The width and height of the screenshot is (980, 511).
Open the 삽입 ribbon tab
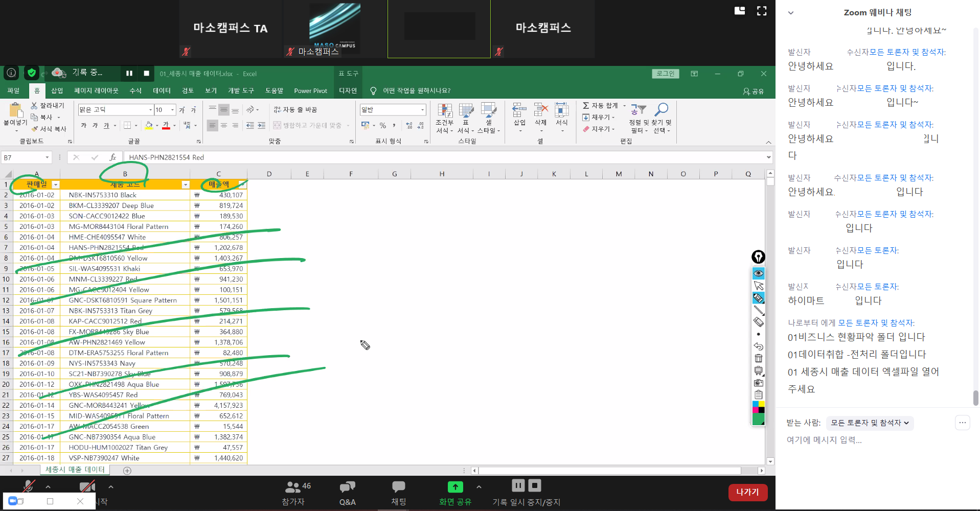tap(57, 90)
